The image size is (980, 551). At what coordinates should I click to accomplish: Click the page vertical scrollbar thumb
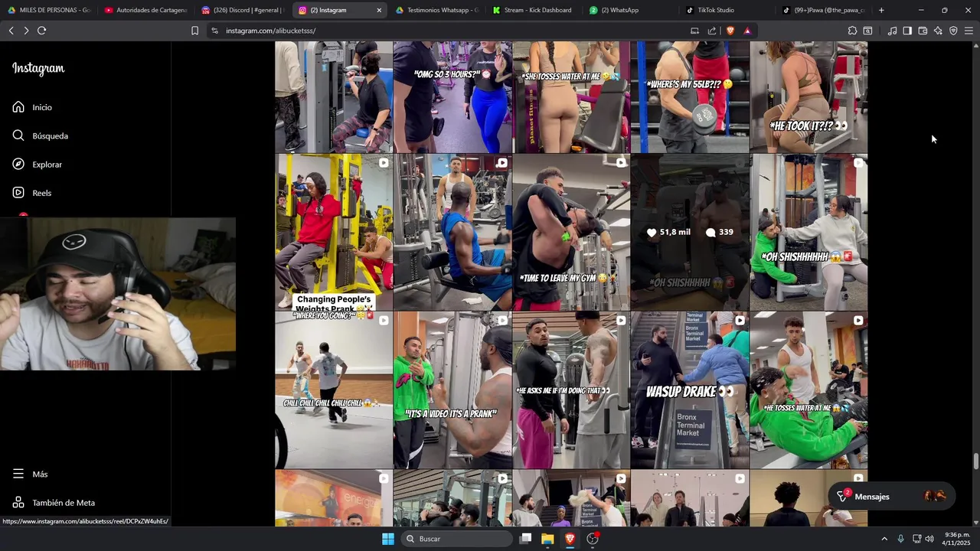tap(975, 461)
